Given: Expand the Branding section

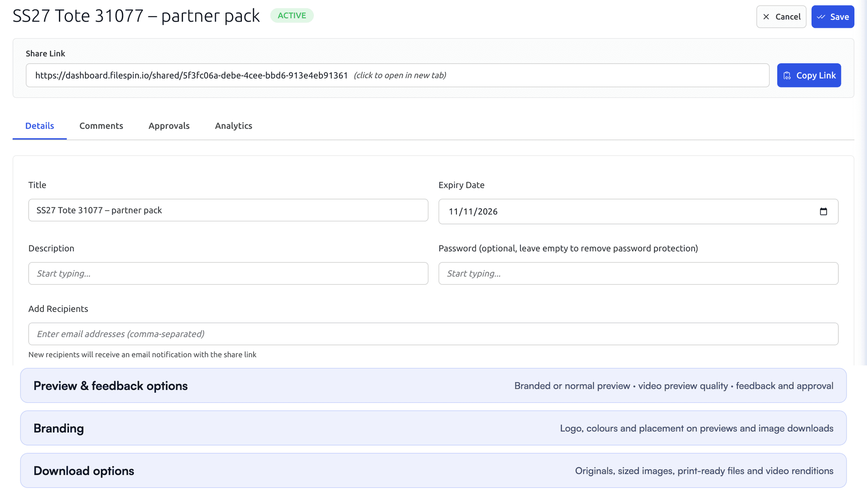Looking at the screenshot, I should pyautogui.click(x=433, y=428).
